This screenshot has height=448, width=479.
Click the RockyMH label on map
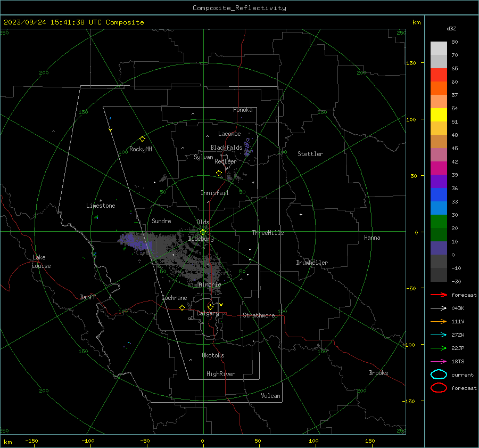coord(141,149)
